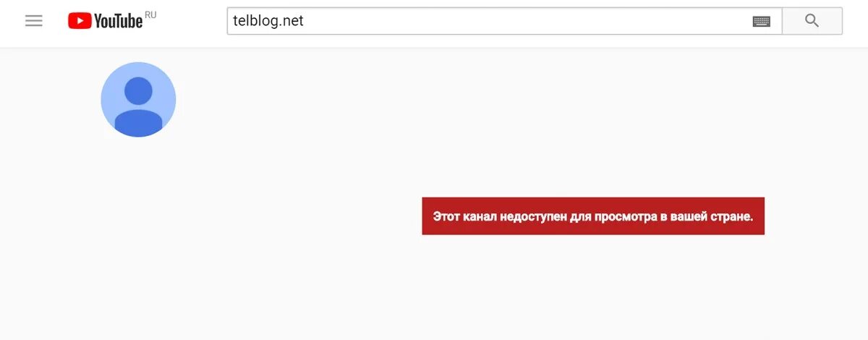Viewport: 868px width, 340px height.
Task: Click the YouTube wordmark text
Action: [x=118, y=22]
